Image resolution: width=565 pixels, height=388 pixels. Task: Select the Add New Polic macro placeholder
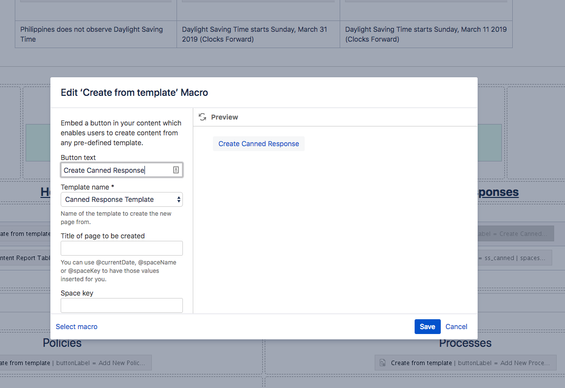[x=75, y=363]
